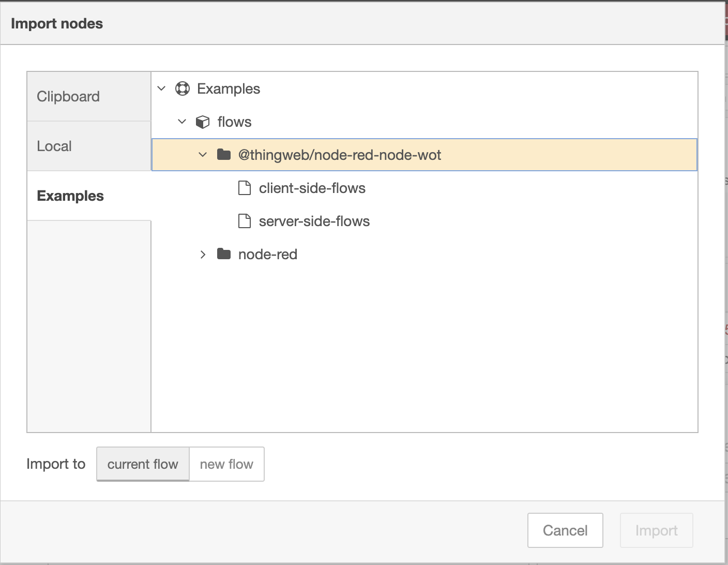Click the flows package cube icon
The width and height of the screenshot is (728, 565).
pos(203,122)
